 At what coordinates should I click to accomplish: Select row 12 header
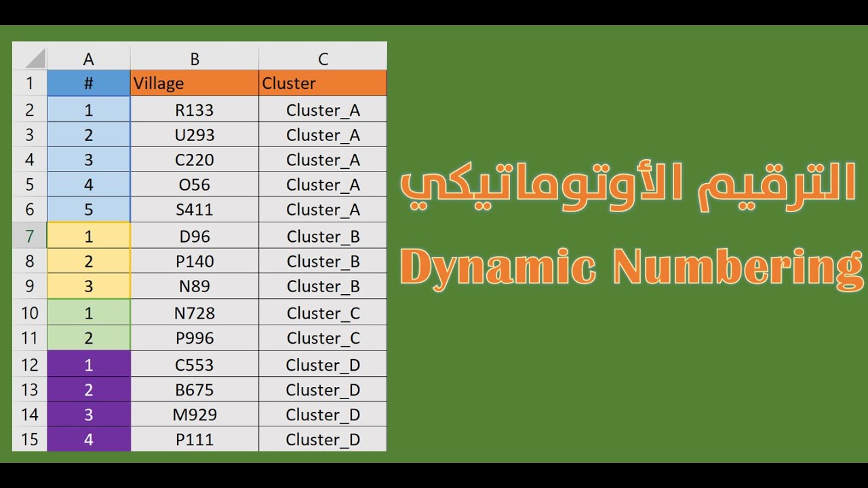[30, 365]
